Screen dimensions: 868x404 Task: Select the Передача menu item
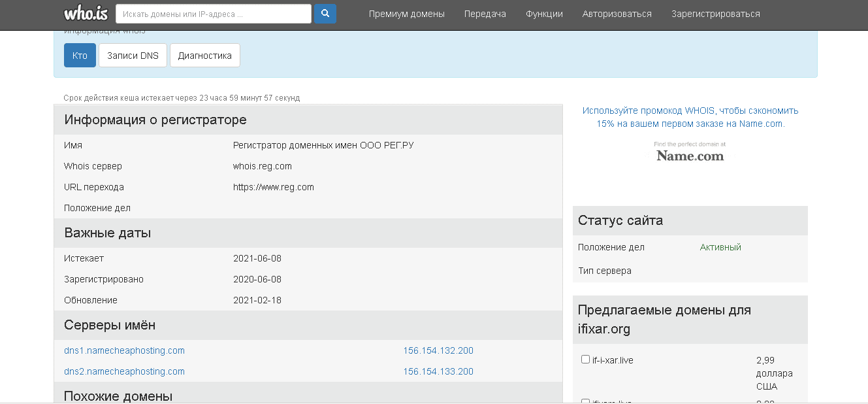485,13
